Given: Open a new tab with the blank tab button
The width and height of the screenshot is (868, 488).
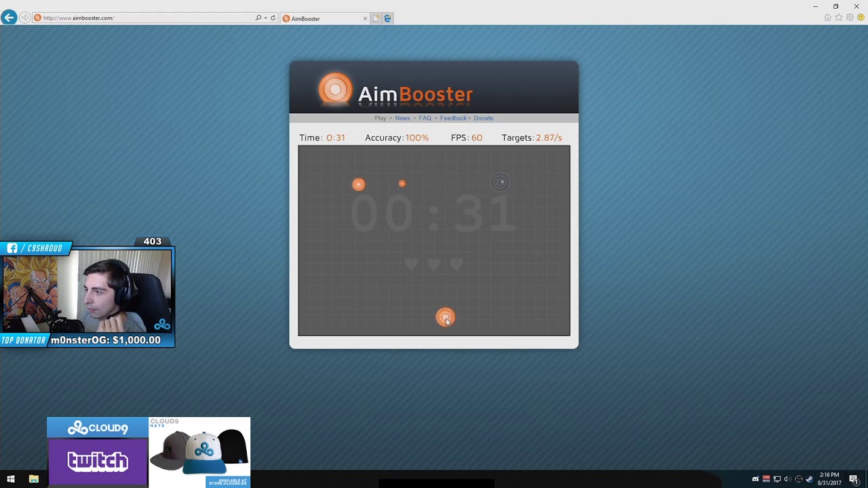Looking at the screenshot, I should coord(376,18).
